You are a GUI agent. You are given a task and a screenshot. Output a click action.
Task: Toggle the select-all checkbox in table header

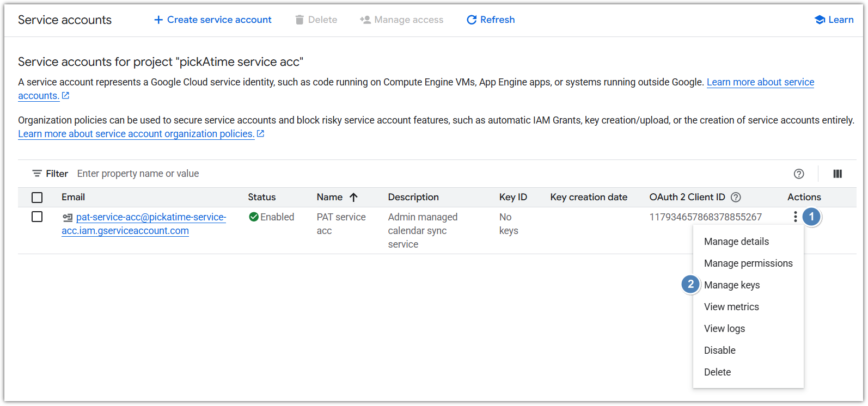[37, 198]
